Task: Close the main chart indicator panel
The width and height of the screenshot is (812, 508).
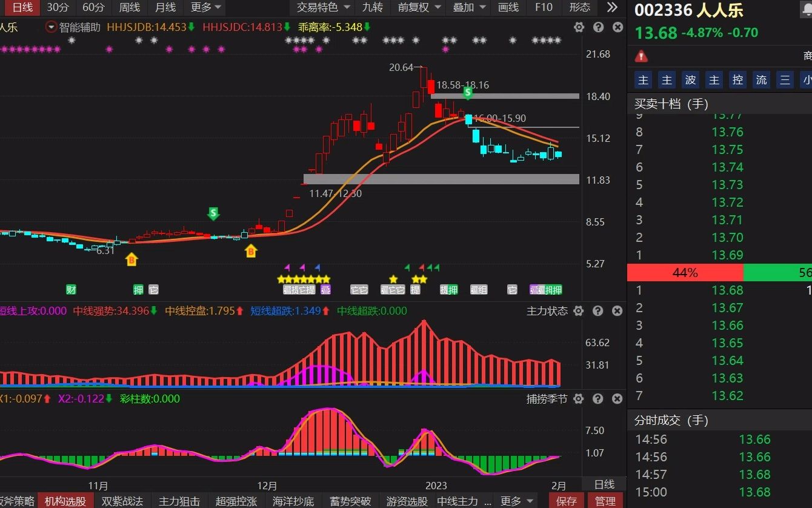Action: click(617, 27)
